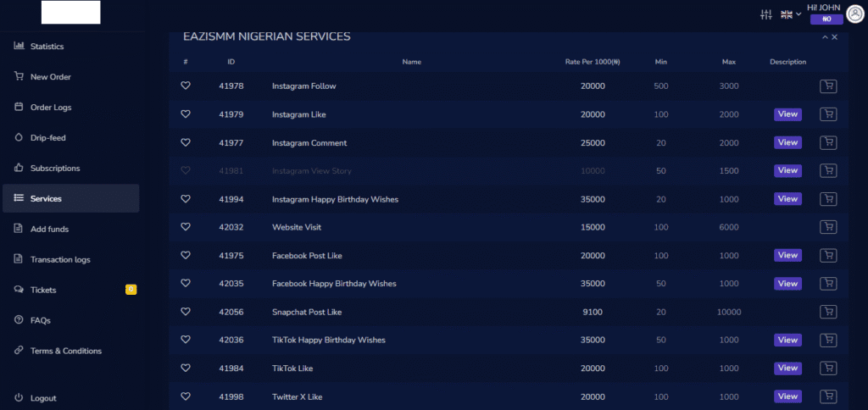The height and width of the screenshot is (410, 868).
Task: Toggle heart for TikTok Like
Action: click(186, 368)
